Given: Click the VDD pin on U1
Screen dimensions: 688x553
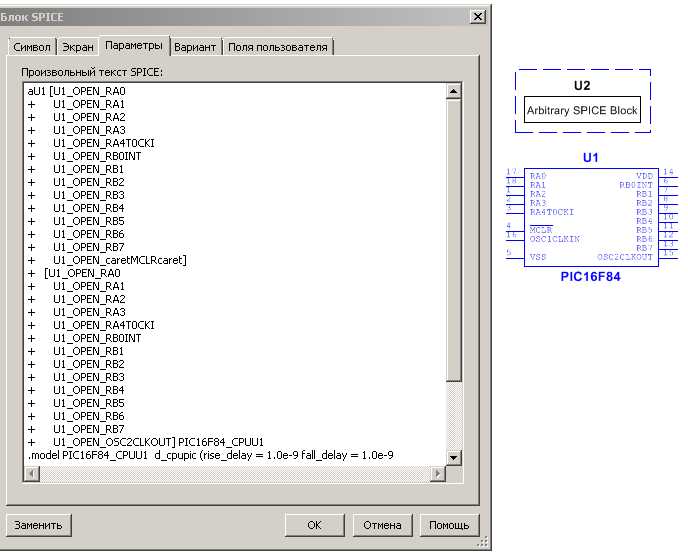Looking at the screenshot, I should [x=644, y=176].
